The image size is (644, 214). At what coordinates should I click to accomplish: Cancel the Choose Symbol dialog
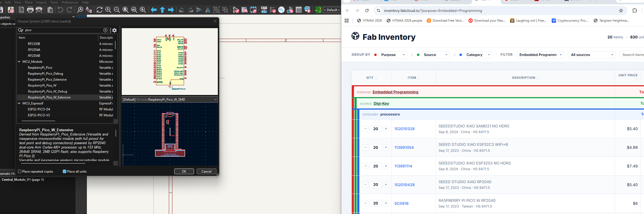pos(206,172)
